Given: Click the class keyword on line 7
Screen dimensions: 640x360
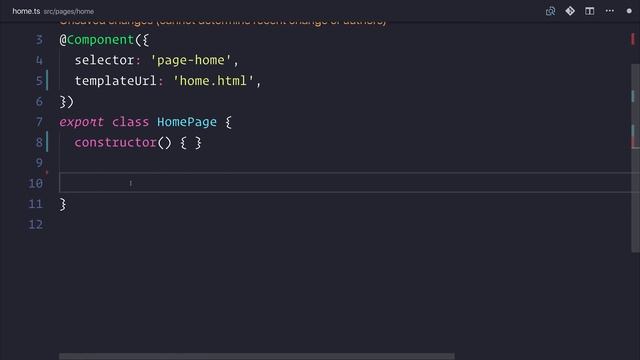Looking at the screenshot, I should (131, 122).
